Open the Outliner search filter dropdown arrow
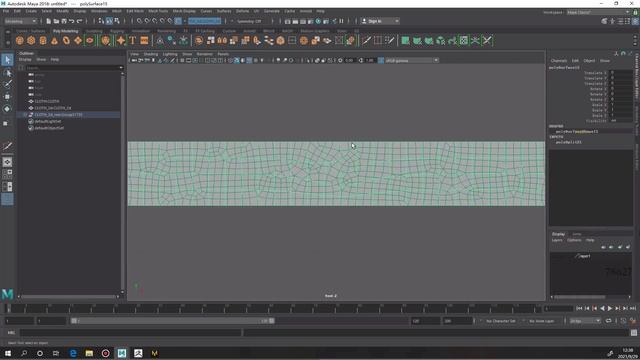The image size is (640, 360). [x=121, y=68]
